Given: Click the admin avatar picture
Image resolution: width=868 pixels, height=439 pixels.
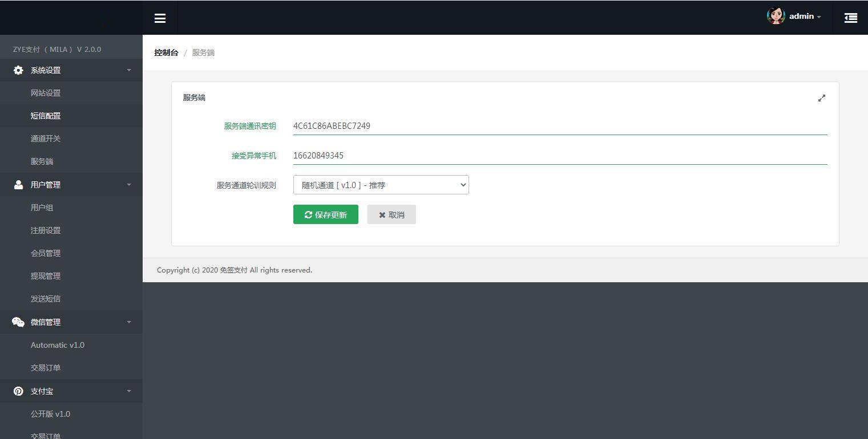Looking at the screenshot, I should click(776, 16).
